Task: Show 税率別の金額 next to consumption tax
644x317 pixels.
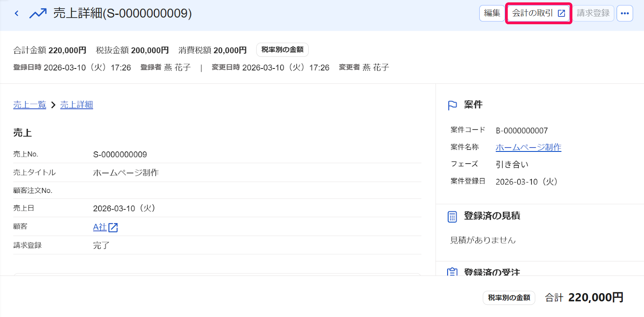Action: coord(283,50)
